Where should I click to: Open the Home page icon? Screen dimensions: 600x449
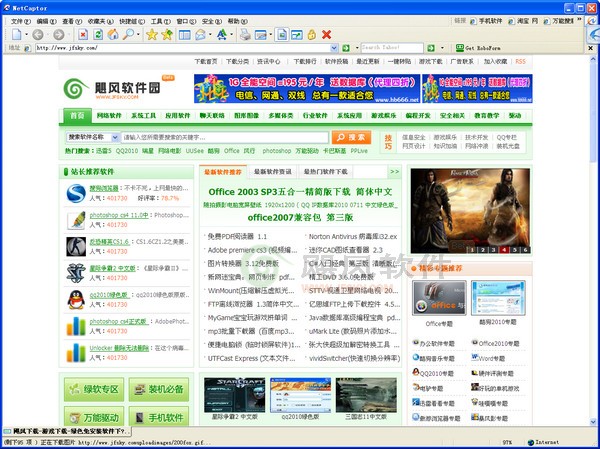[113, 35]
